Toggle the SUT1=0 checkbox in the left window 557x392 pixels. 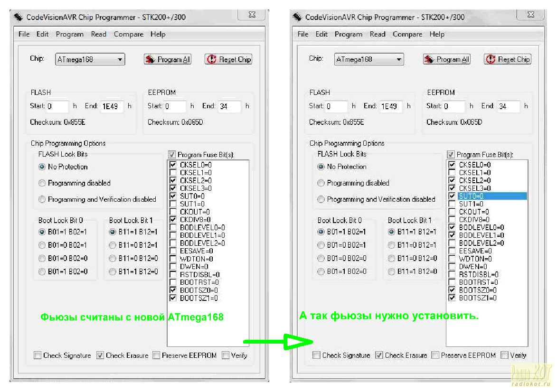click(x=173, y=204)
